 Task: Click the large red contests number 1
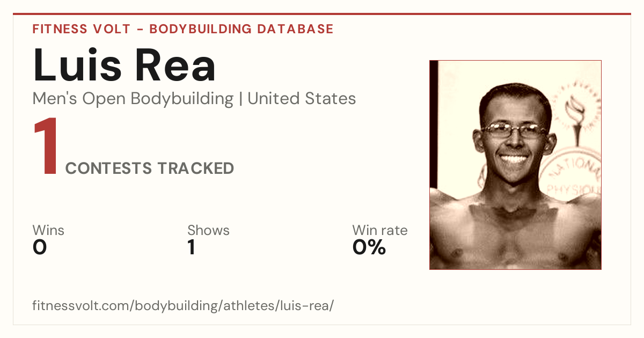(46, 148)
